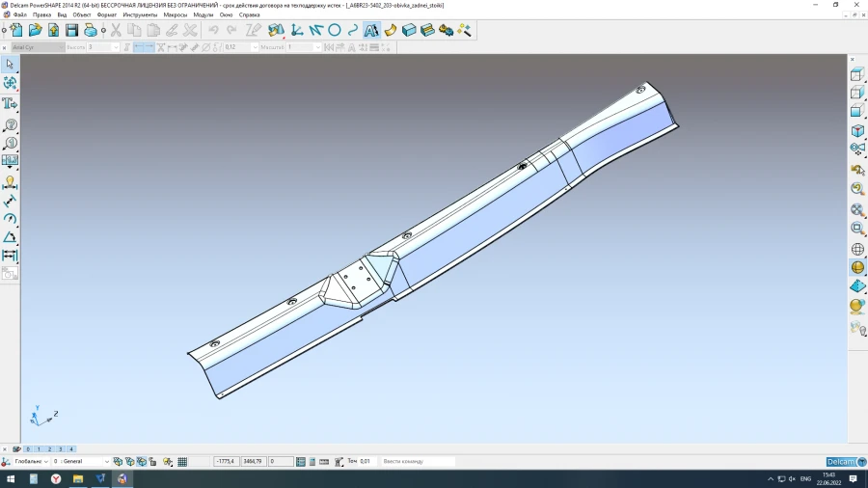Select the arrow selection tool
The height and width of the screenshot is (488, 868).
(10, 64)
